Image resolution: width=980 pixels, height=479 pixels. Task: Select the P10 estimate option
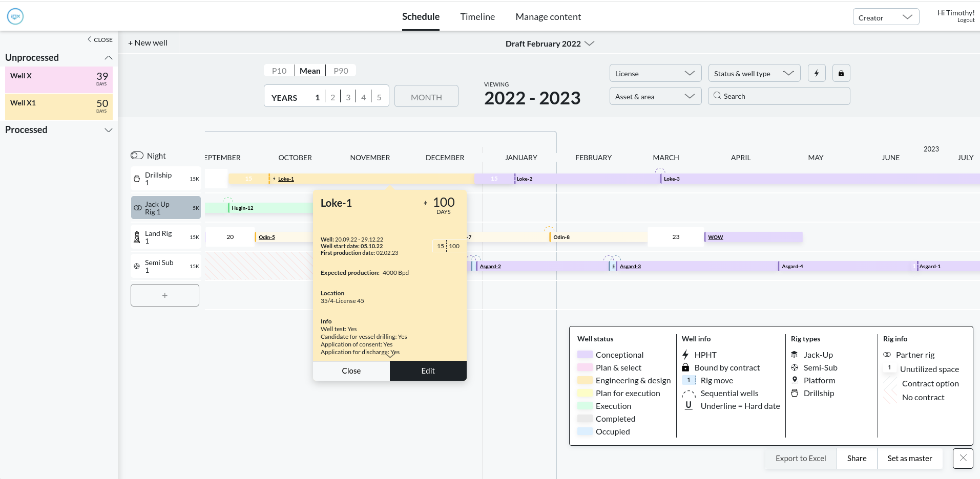click(279, 71)
